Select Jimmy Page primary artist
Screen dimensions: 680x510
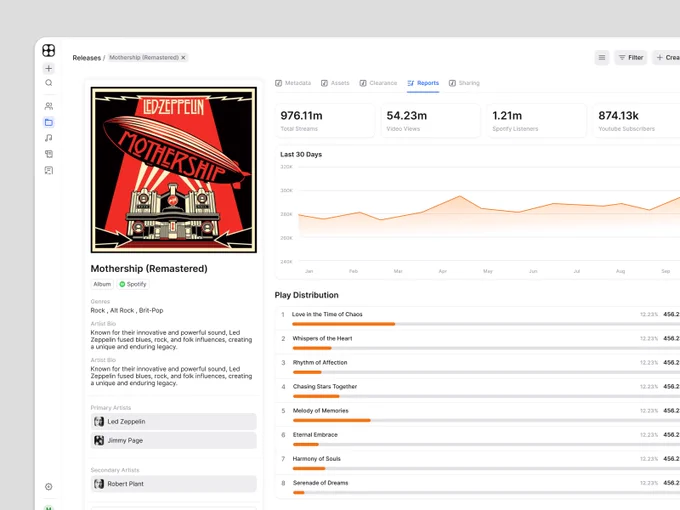173,441
